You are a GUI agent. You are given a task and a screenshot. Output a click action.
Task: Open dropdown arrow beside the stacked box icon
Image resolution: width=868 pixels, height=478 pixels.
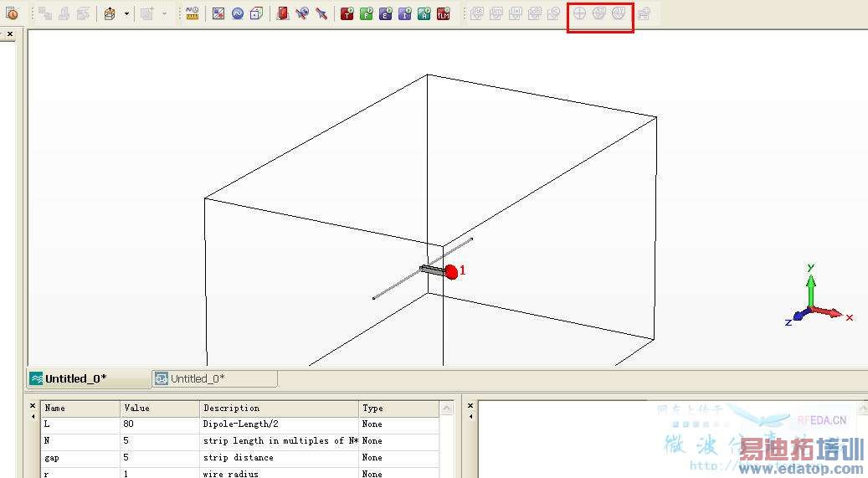click(x=126, y=13)
